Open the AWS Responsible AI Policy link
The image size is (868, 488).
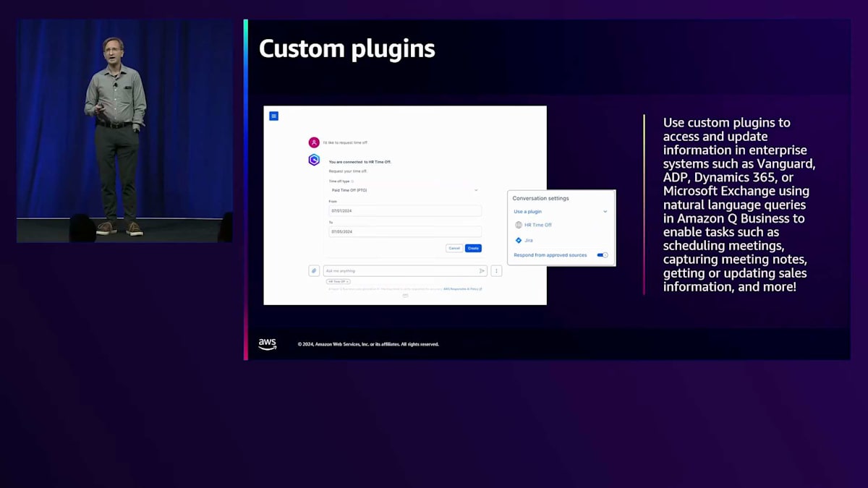point(462,288)
